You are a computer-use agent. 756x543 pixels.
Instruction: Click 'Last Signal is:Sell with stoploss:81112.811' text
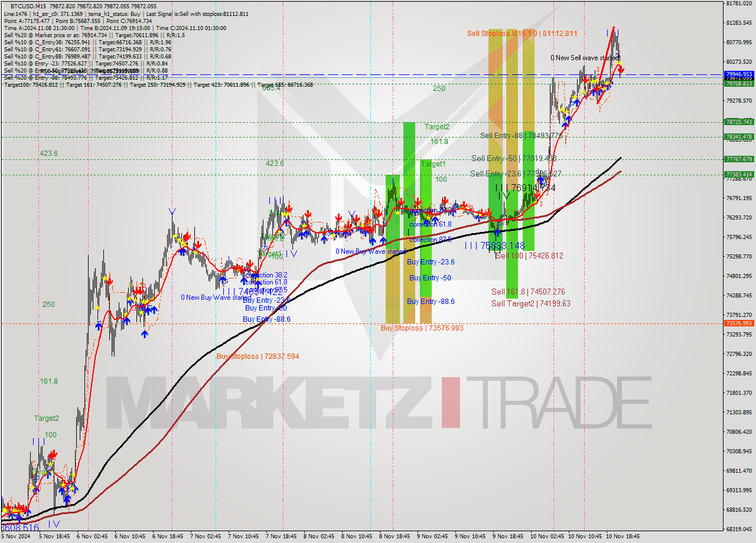(x=197, y=14)
